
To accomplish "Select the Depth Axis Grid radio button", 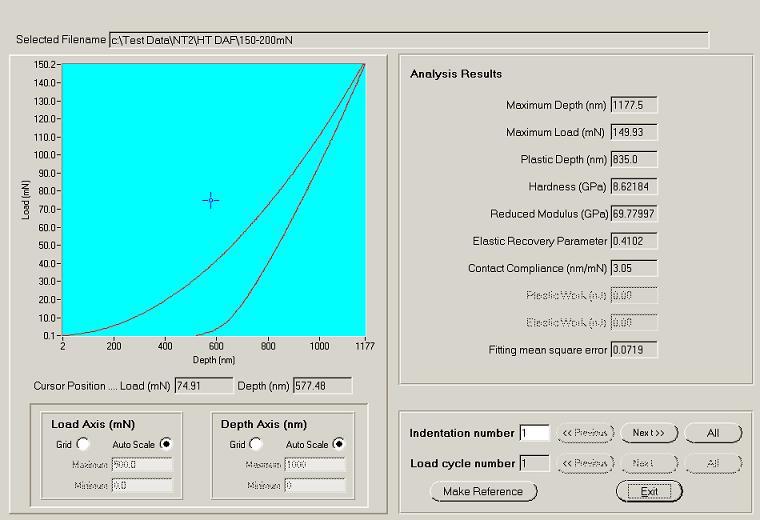I will pos(255,444).
